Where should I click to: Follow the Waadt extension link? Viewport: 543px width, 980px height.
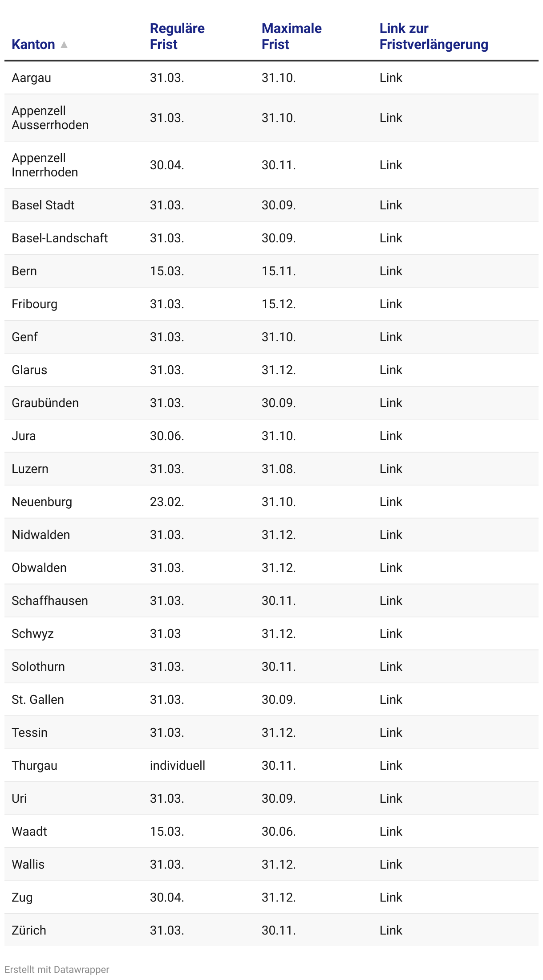[x=391, y=831]
